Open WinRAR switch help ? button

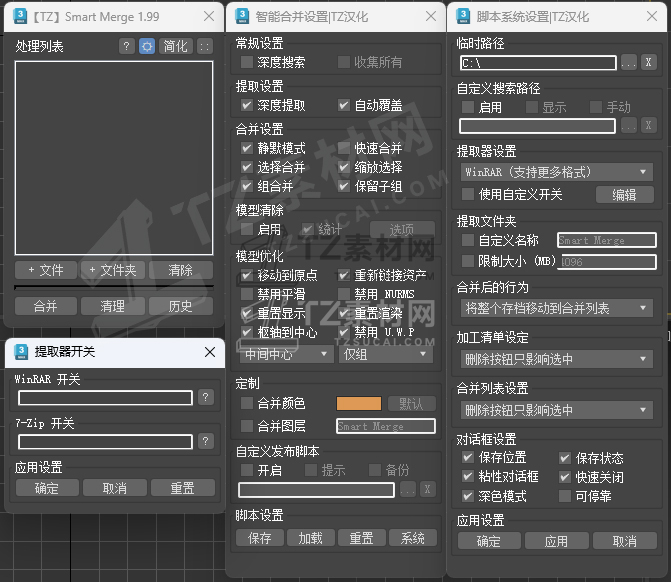pos(205,398)
